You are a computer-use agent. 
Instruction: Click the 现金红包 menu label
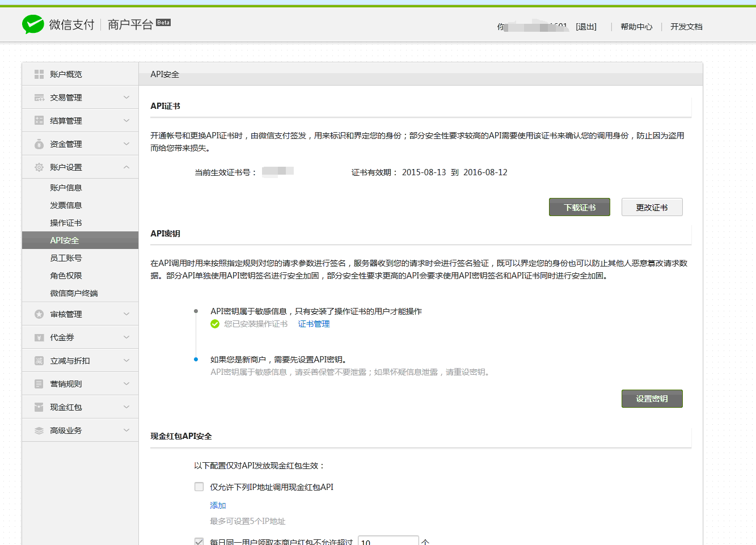66,407
